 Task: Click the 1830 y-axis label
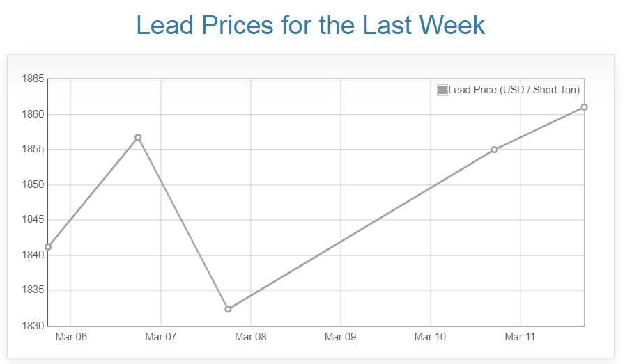pos(33,326)
